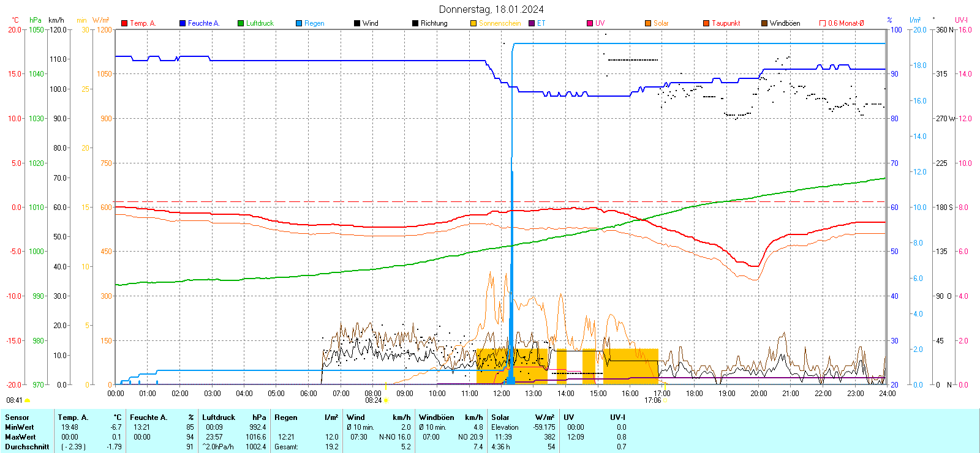The width and height of the screenshot is (980, 453).
Task: Click the date title Donnerstag, 18.01.2024
Action: click(491, 9)
